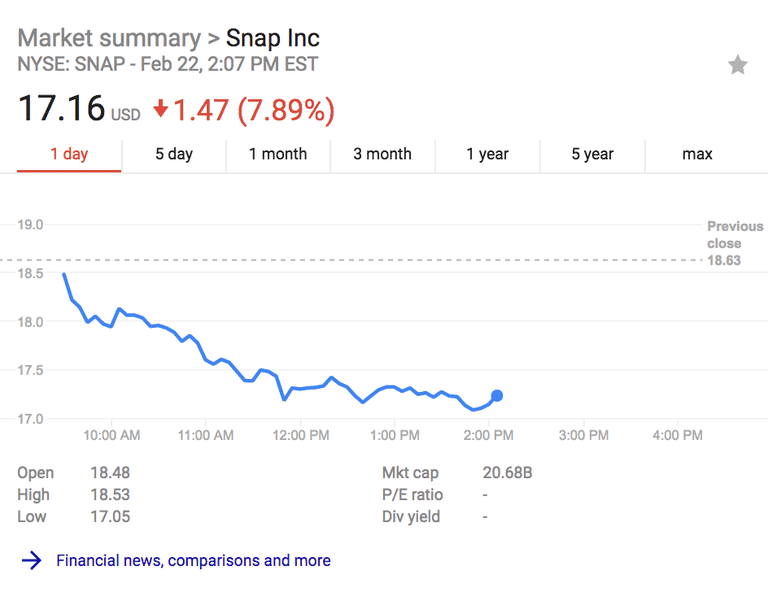
Task: Switch to the 5 day tab
Action: (174, 156)
